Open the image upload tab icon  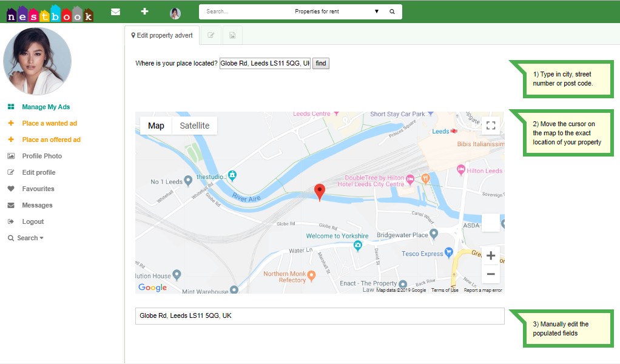click(x=232, y=35)
